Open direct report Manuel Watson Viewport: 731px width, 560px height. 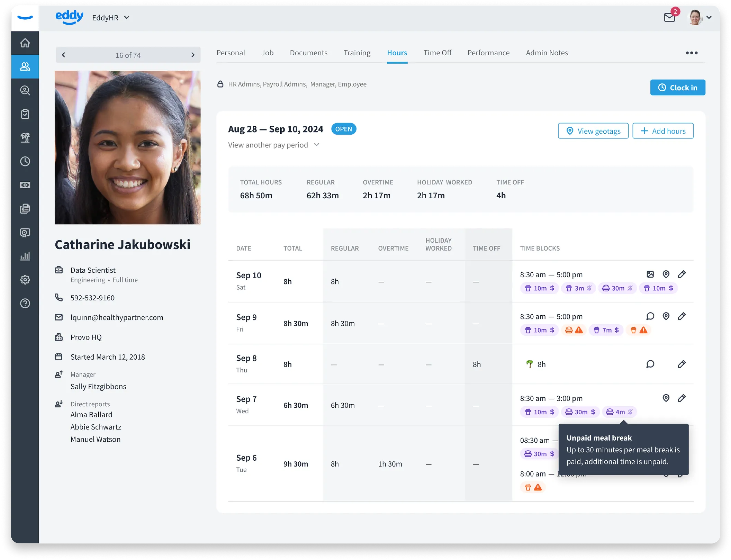pos(95,439)
